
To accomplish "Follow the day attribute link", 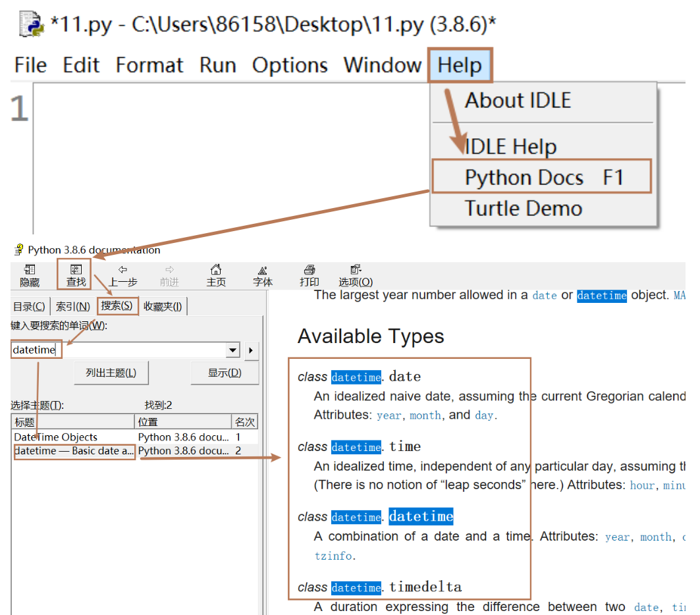I will click(484, 415).
